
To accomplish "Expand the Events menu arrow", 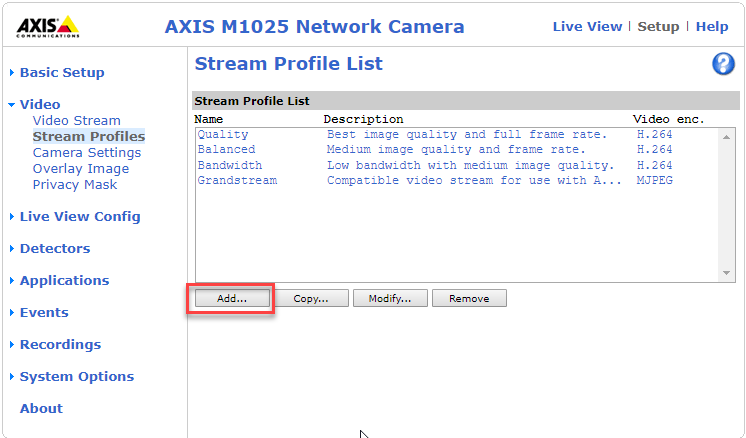I will point(12,312).
